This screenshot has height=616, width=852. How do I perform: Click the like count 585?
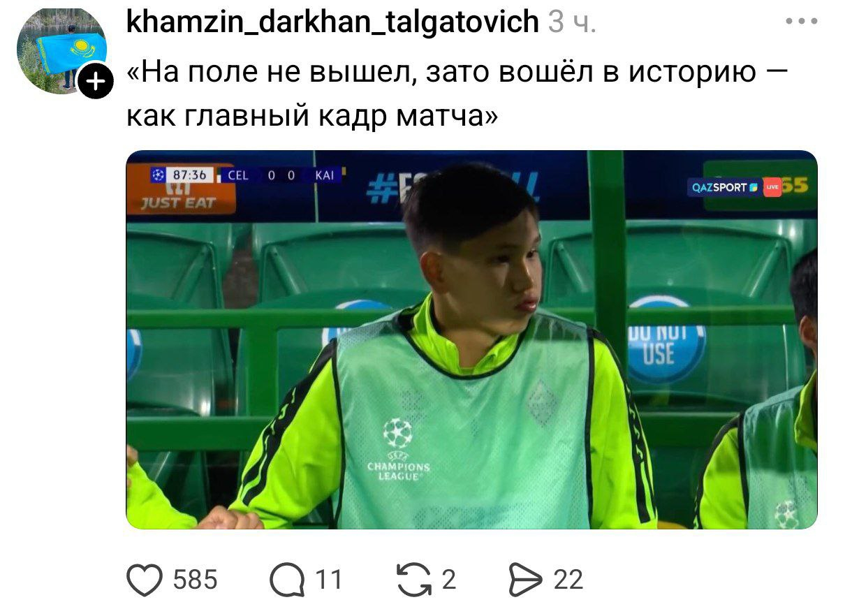[195, 580]
